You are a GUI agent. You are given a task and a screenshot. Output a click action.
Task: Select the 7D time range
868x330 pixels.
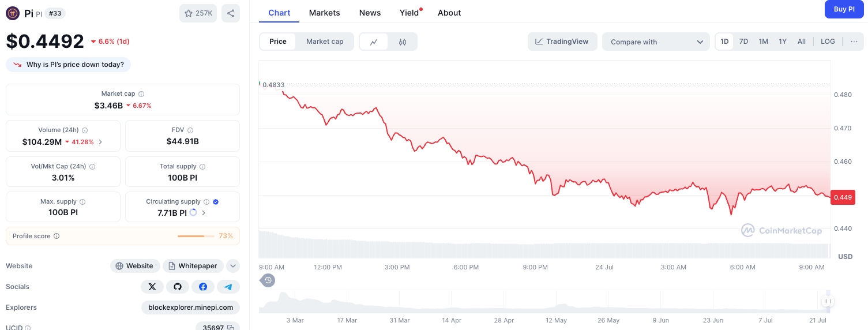point(743,42)
